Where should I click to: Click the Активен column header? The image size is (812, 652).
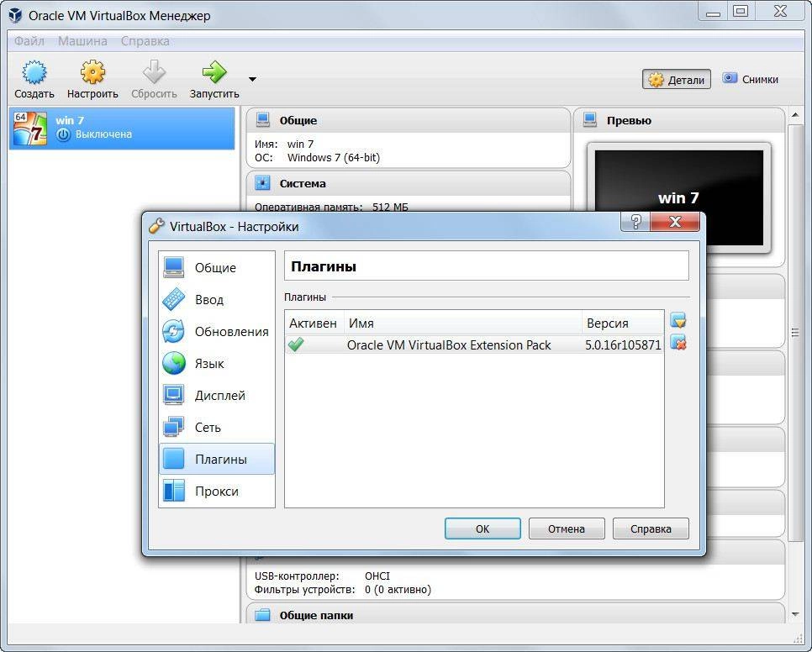[314, 323]
